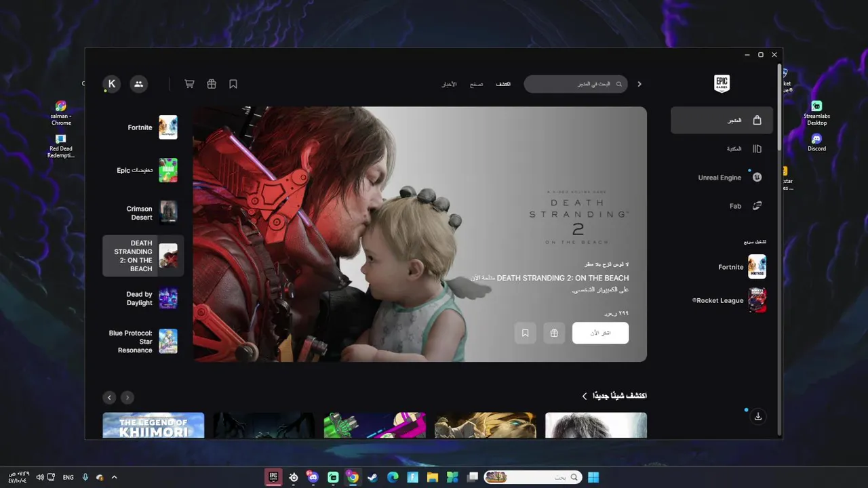Select المكتبة in the sidebar

point(722,148)
